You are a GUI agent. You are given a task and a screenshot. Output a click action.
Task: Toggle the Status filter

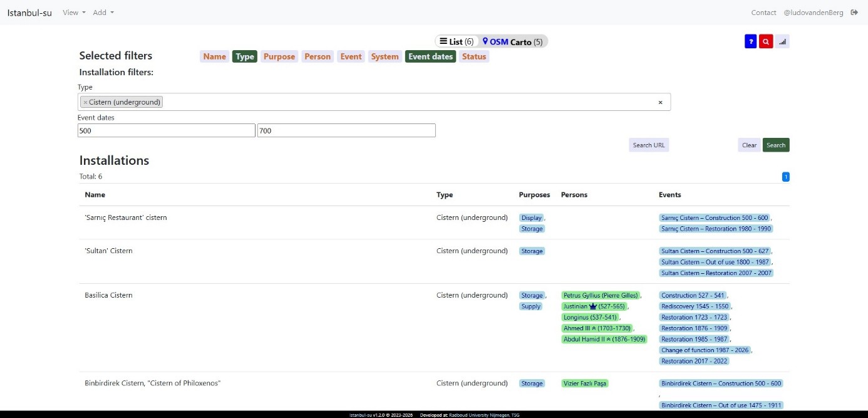pos(474,56)
